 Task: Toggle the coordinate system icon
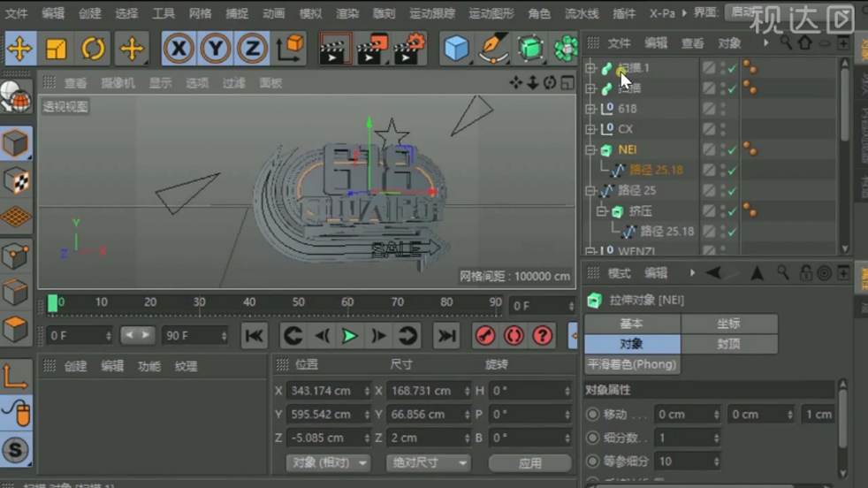click(290, 49)
